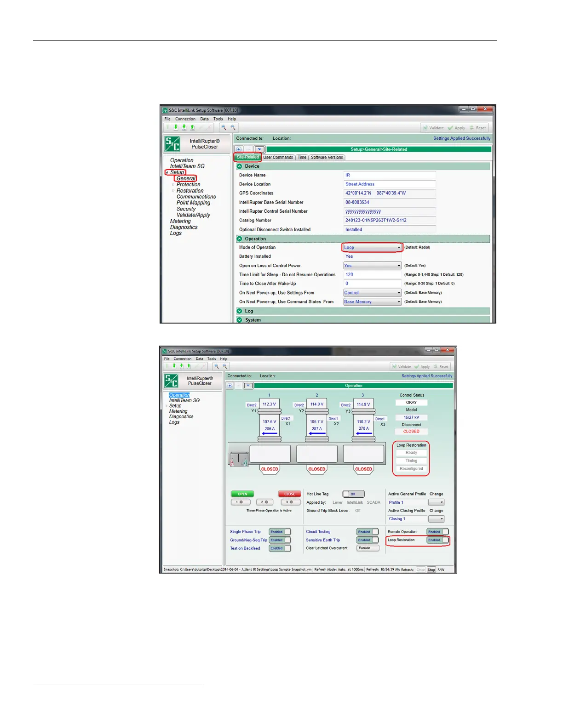The width and height of the screenshot is (563, 728).
Task: Select Validate/Apply in upper window tree
Action: point(193,215)
